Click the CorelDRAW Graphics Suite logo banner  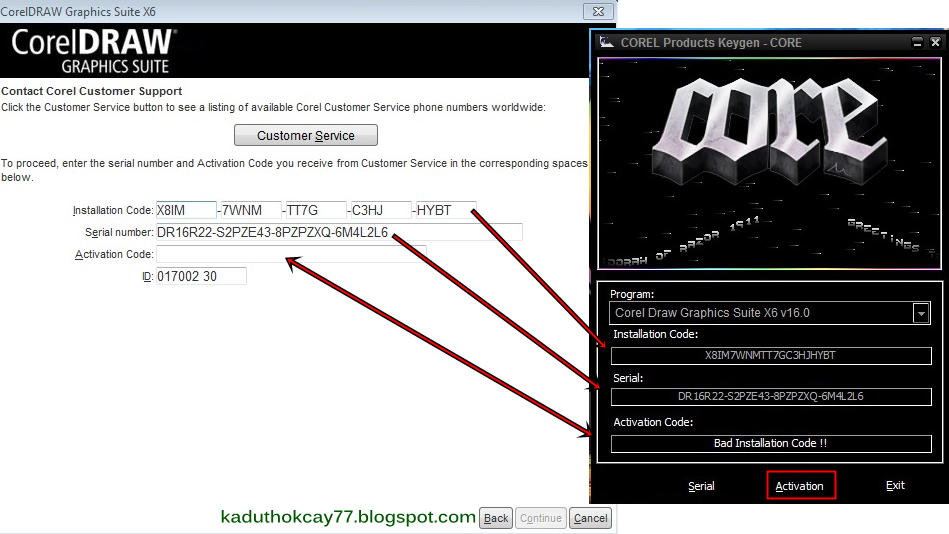coord(94,51)
